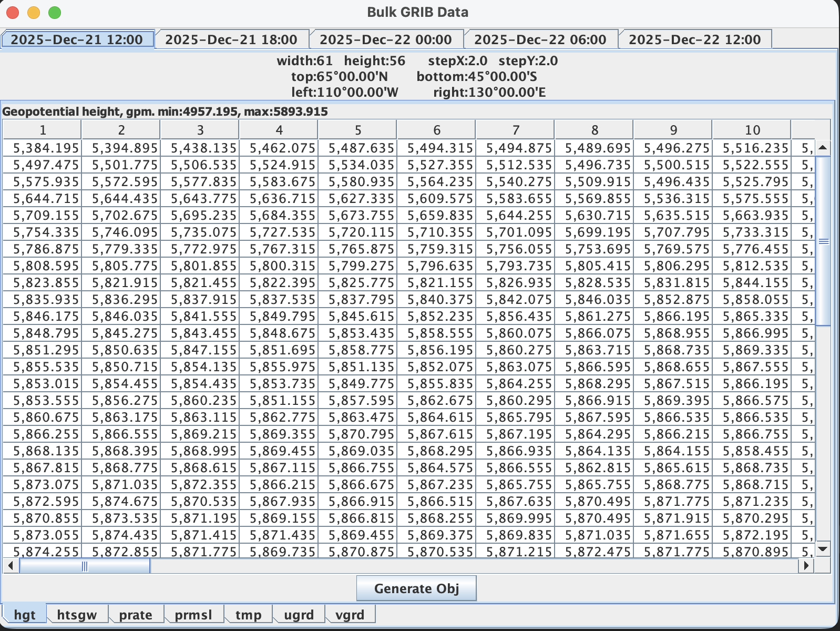Click the horizontal scrollbar left arrow
Screen dimensions: 840x631
[x=10, y=566]
